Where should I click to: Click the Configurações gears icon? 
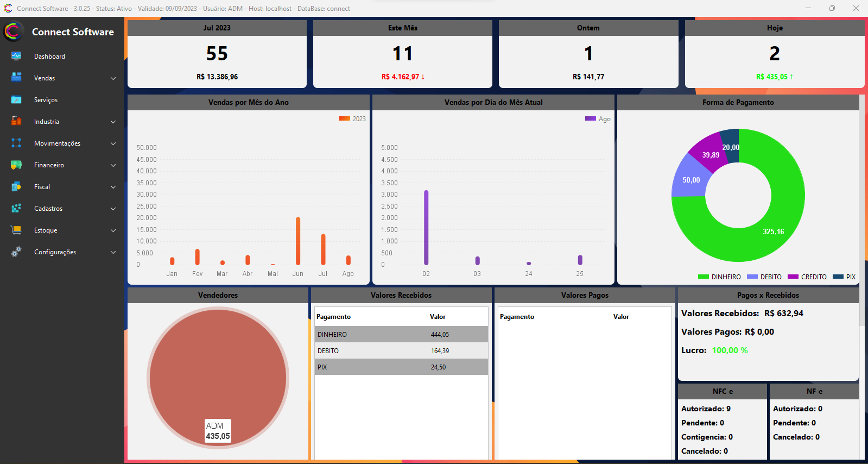coord(16,252)
